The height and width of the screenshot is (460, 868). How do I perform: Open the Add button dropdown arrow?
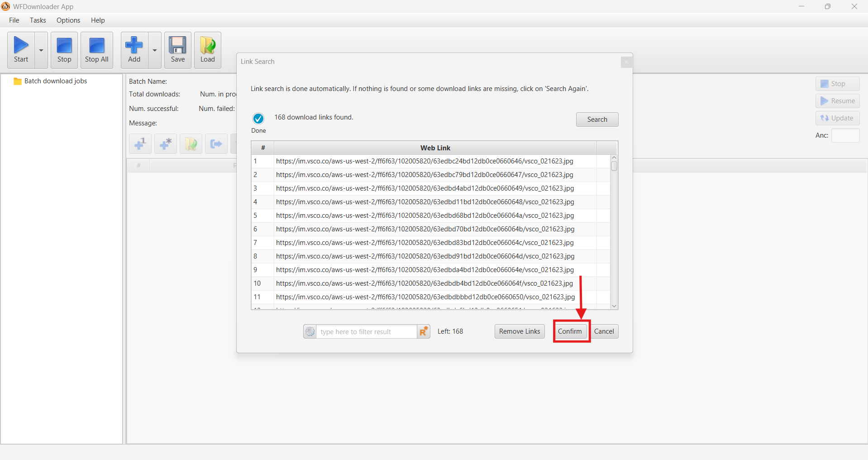click(x=154, y=50)
